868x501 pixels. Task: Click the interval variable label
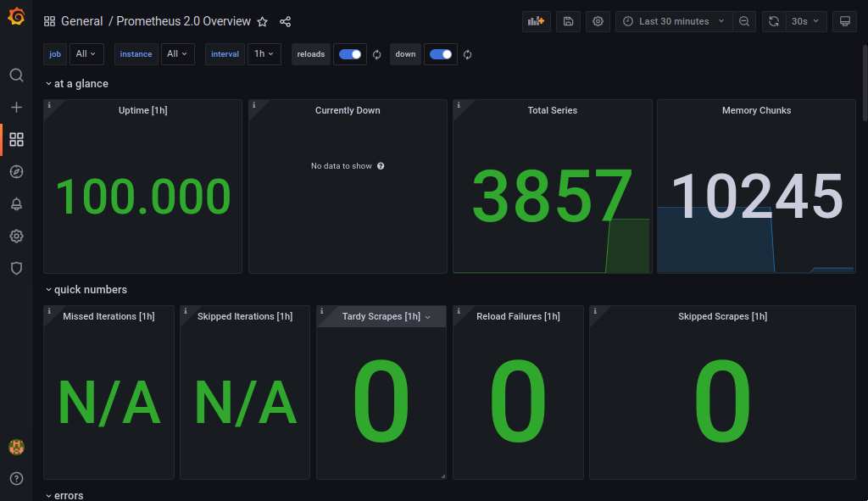point(225,54)
